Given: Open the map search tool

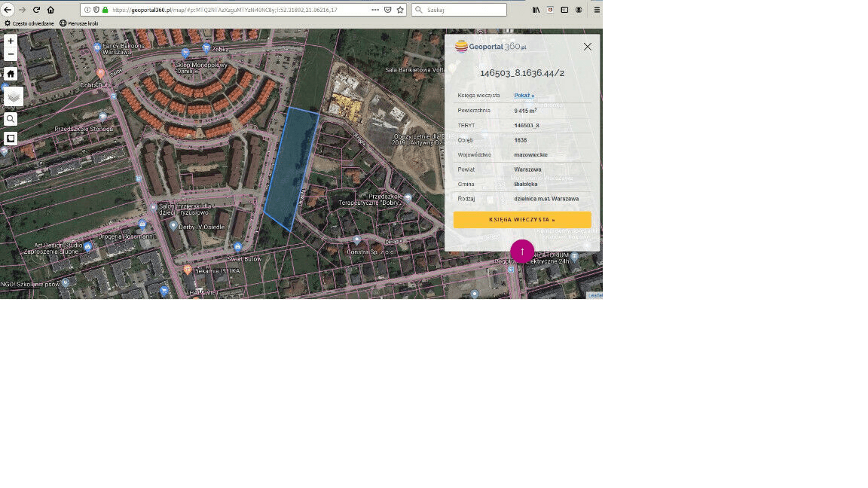Looking at the screenshot, I should 11,119.
